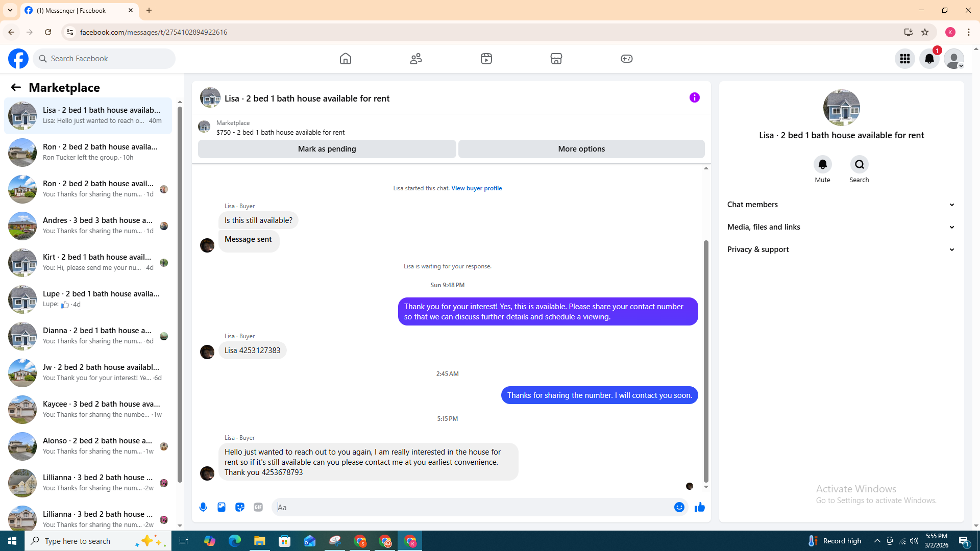Attach a photo with the image icon
Screen dimensions: 980x551
[222, 507]
